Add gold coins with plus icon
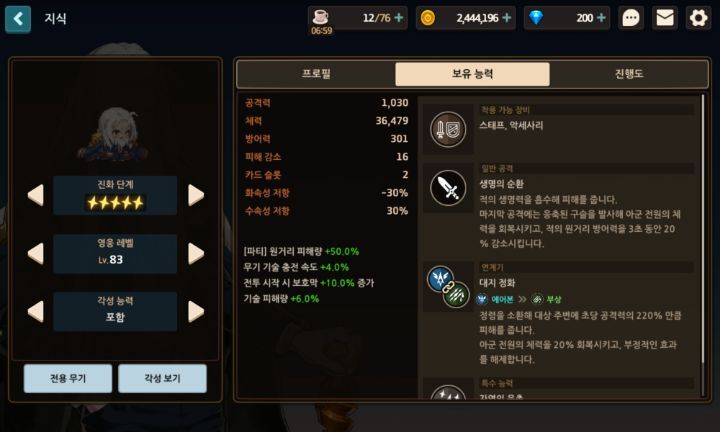 coord(506,18)
